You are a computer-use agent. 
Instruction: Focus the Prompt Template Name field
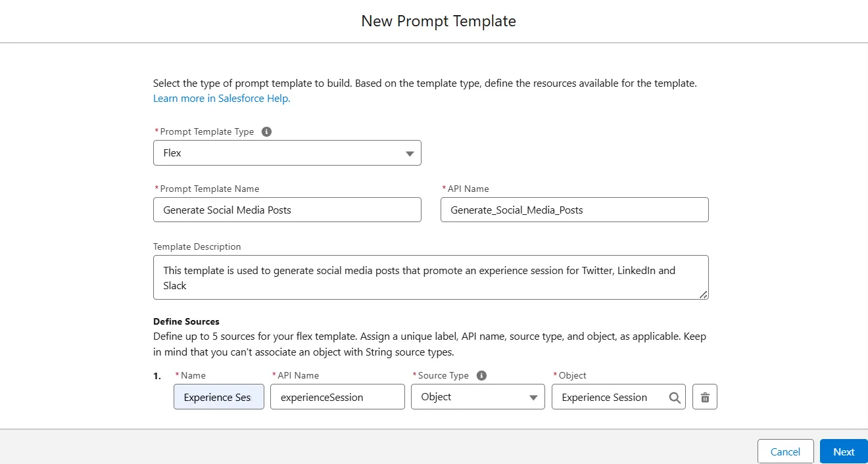(287, 210)
